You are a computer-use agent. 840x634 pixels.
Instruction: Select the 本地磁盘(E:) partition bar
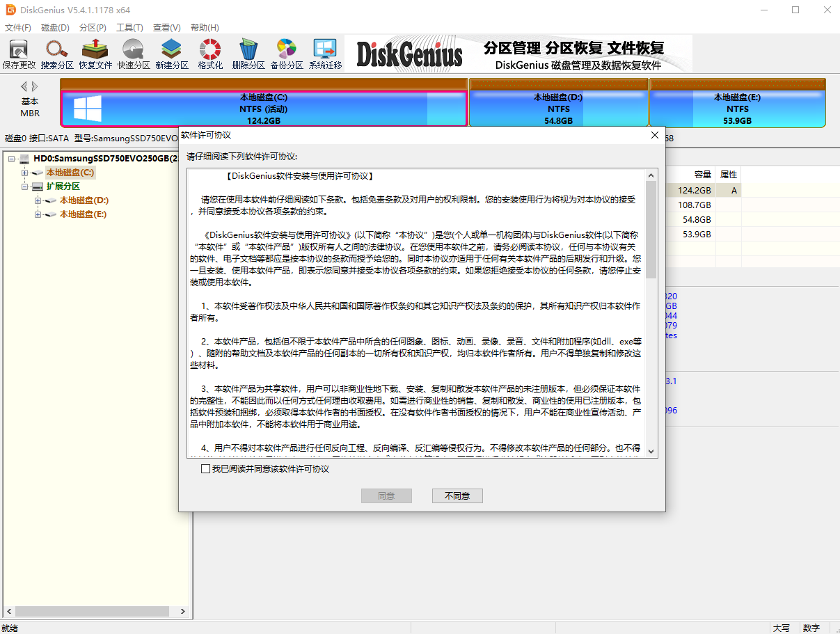tap(737, 109)
